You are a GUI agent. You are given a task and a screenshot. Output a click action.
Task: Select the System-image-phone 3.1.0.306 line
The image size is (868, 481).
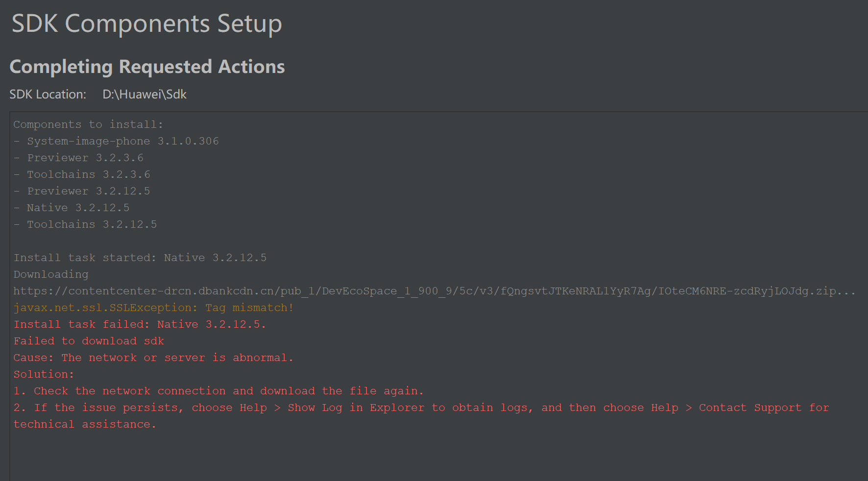[x=116, y=141]
